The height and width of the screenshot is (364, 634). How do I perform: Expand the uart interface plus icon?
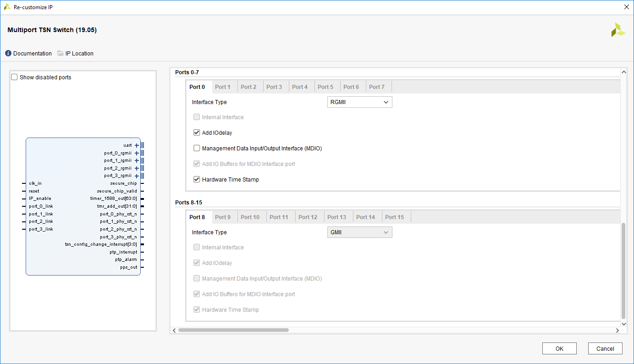[137, 145]
